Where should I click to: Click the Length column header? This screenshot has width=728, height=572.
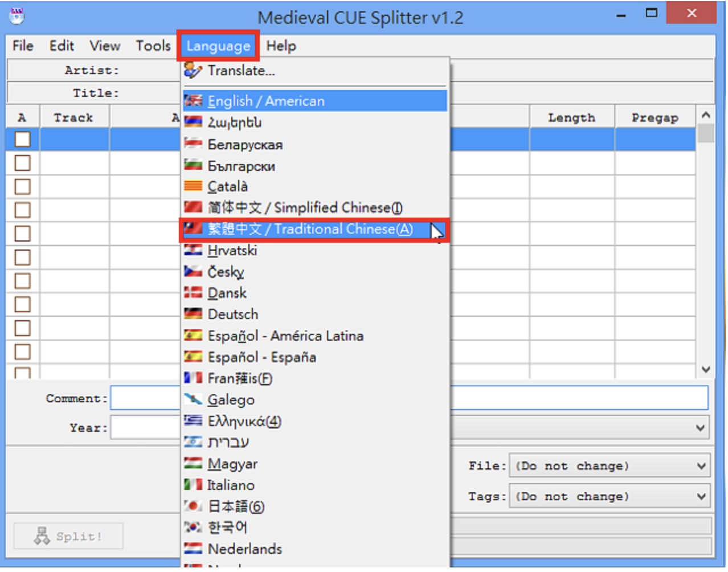tap(572, 117)
